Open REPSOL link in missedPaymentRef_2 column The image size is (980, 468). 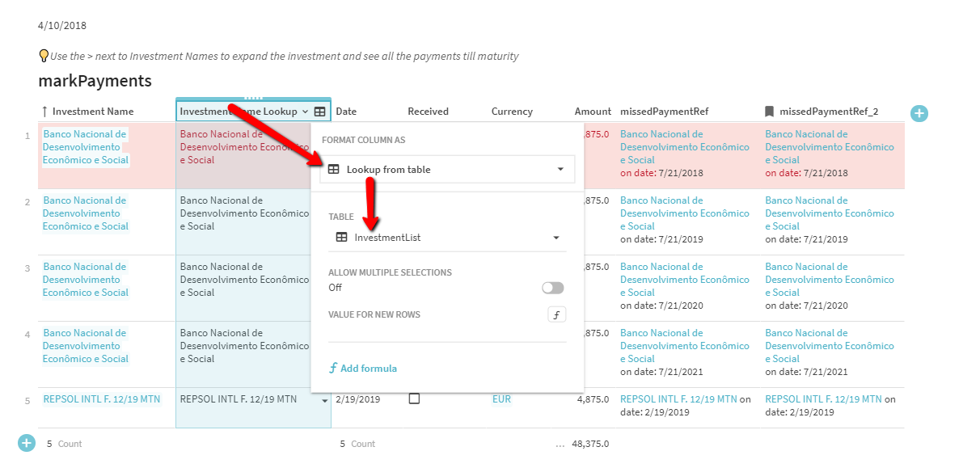[823, 399]
